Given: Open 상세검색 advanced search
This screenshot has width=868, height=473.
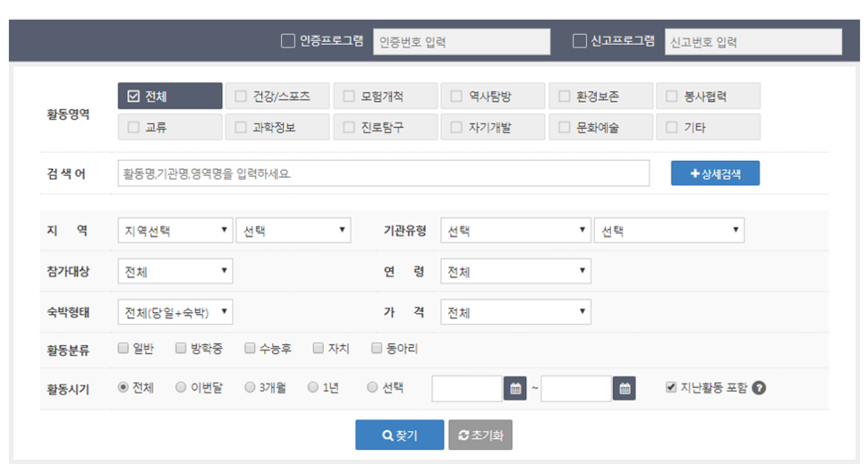Looking at the screenshot, I should coord(715,173).
